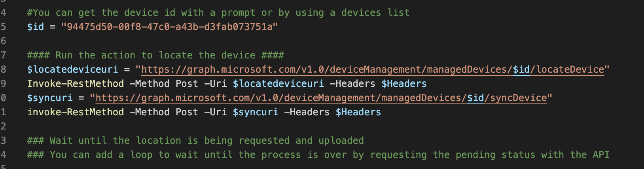The image size is (644, 169).
Task: Click the "Wait until the location" comment
Action: [195, 141]
